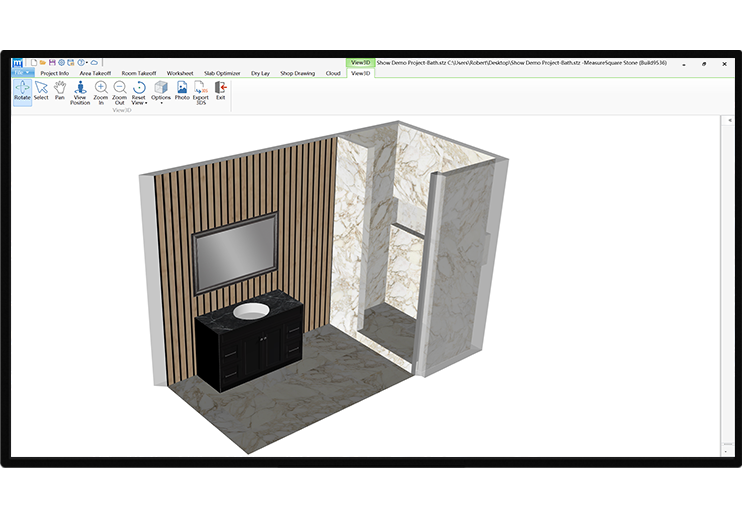742x516 pixels.
Task: Open the Options dropdown menu
Action: click(x=161, y=100)
